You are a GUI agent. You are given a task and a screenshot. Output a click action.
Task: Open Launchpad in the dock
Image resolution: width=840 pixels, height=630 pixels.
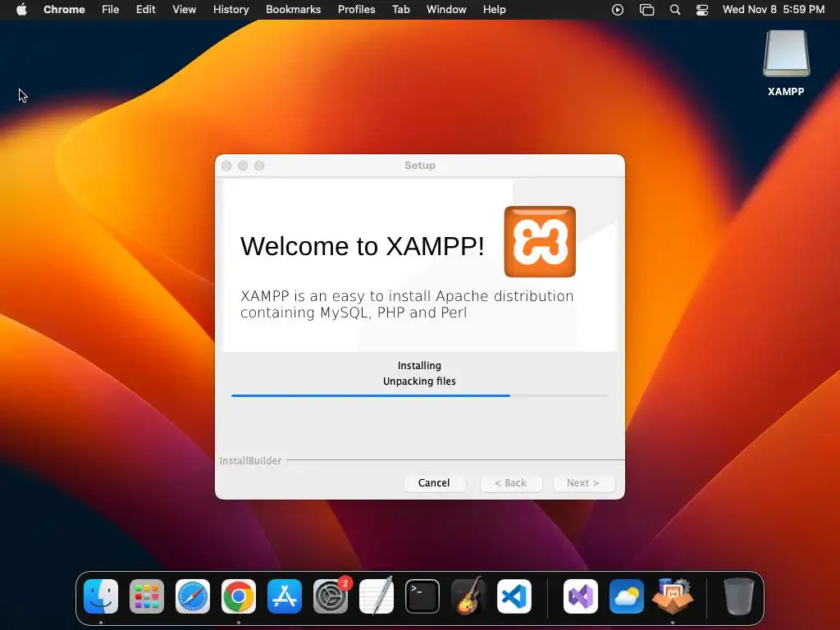[x=147, y=596]
